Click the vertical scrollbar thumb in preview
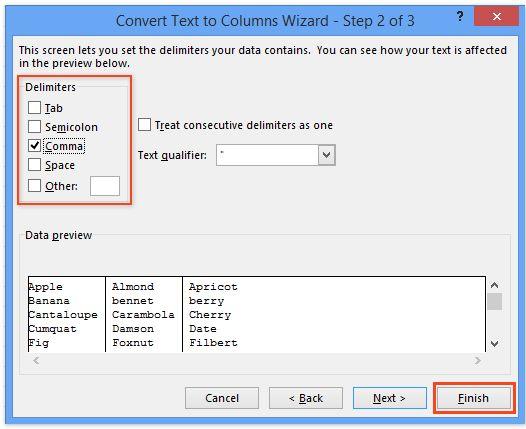 click(494, 302)
